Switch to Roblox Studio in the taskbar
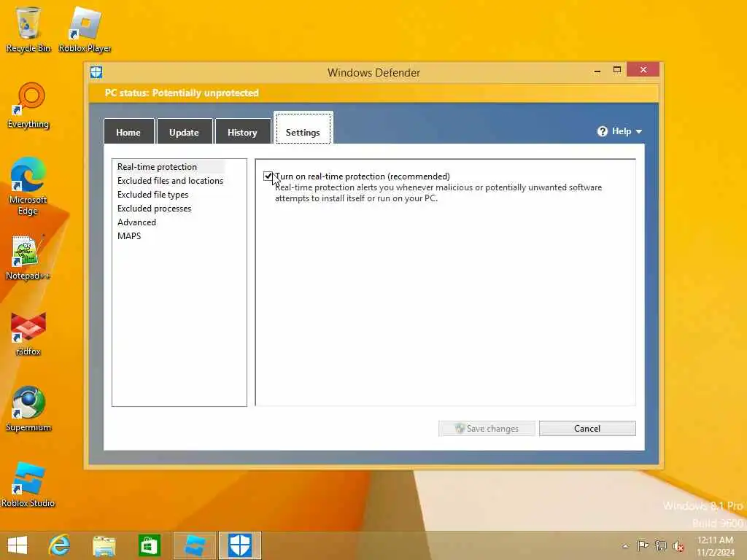This screenshot has height=560, width=747. [195, 545]
